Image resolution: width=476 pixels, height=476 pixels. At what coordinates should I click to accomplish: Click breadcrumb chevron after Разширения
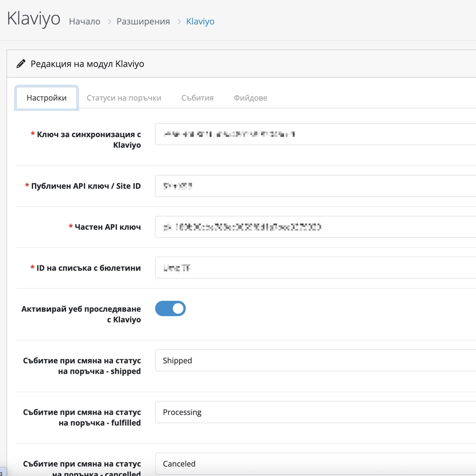[179, 21]
